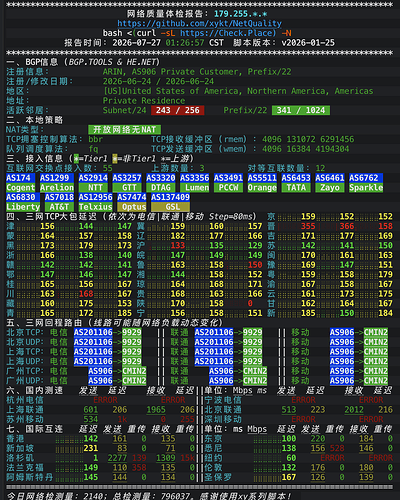Click the 'Liberty' green label

(x=23, y=207)
